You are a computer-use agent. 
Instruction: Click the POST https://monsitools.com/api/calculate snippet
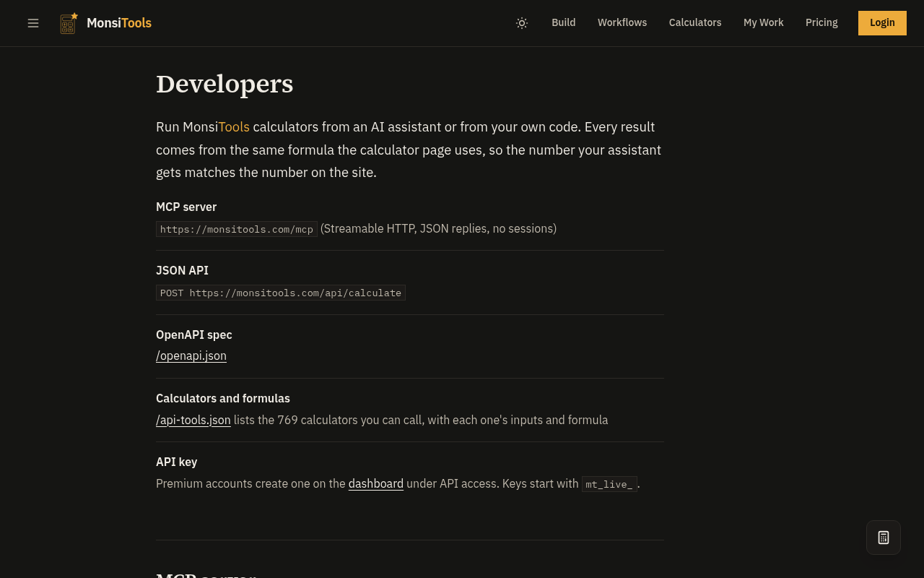(x=281, y=293)
